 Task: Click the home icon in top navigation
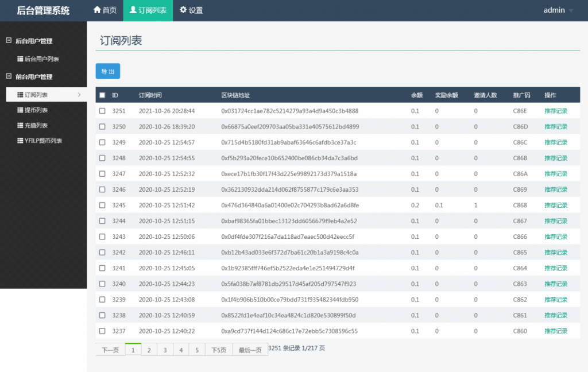pos(97,10)
